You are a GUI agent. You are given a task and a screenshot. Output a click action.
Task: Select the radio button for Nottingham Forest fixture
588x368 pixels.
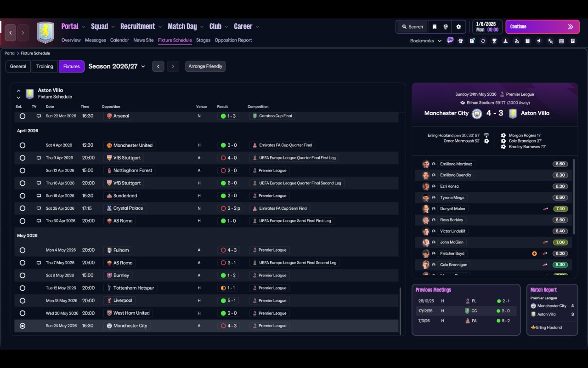[23, 171]
